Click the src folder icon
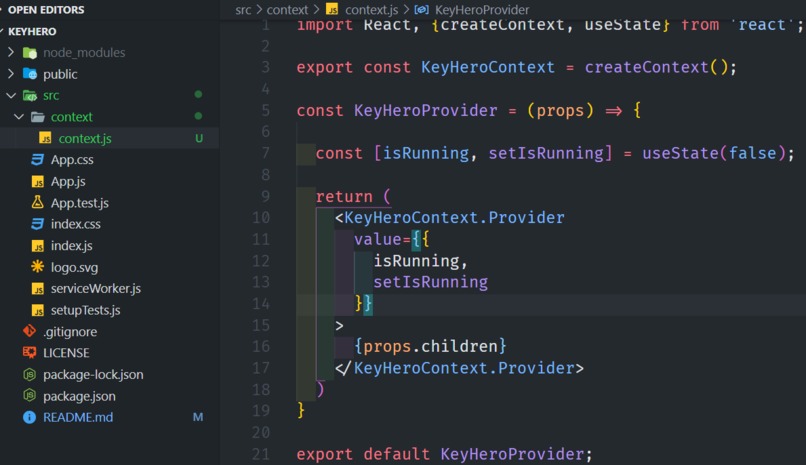The height and width of the screenshot is (465, 806). [30, 96]
